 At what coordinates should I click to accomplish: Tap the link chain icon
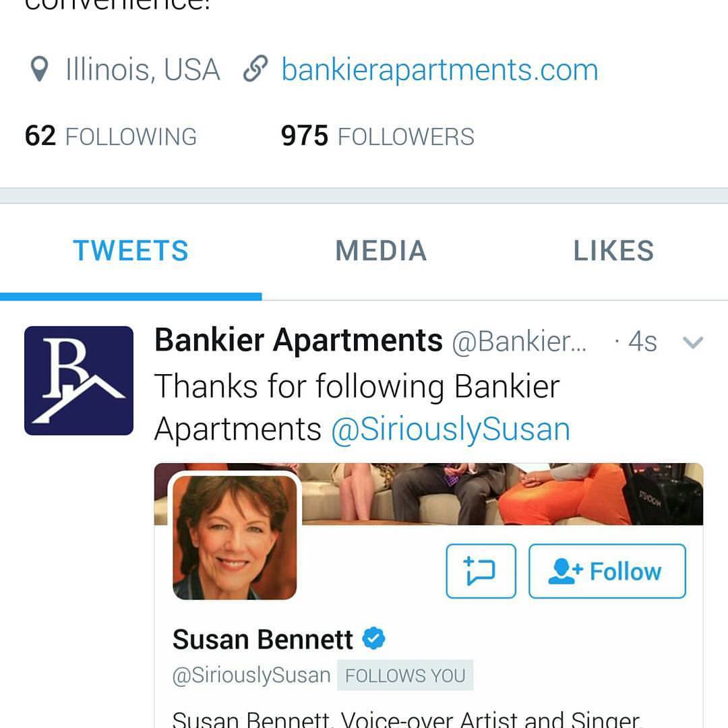(255, 69)
